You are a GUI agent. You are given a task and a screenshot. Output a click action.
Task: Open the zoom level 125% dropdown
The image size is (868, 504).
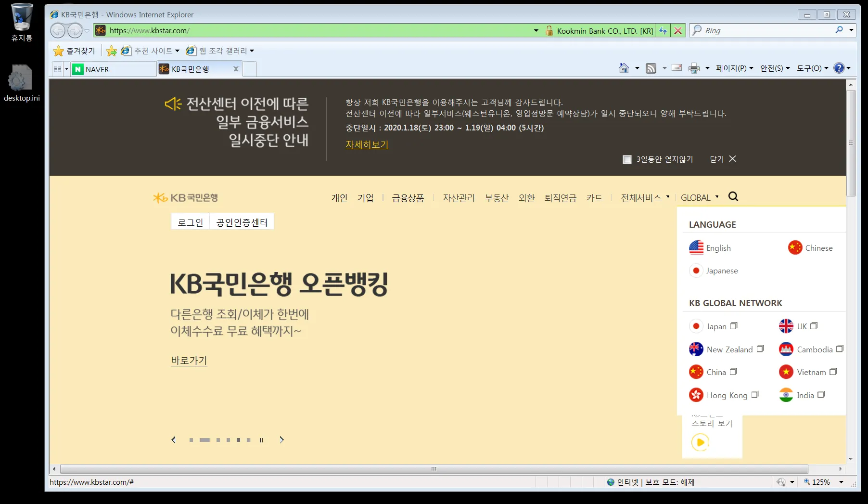click(x=842, y=482)
